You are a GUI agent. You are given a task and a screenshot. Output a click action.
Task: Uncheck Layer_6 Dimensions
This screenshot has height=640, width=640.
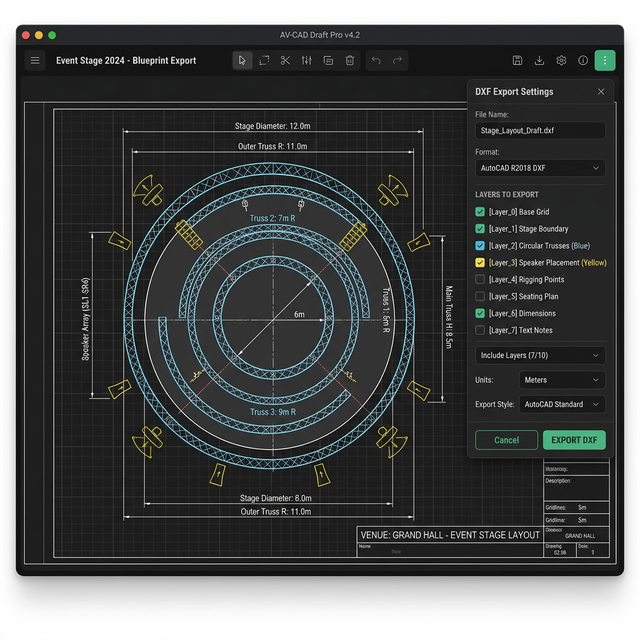(480, 313)
